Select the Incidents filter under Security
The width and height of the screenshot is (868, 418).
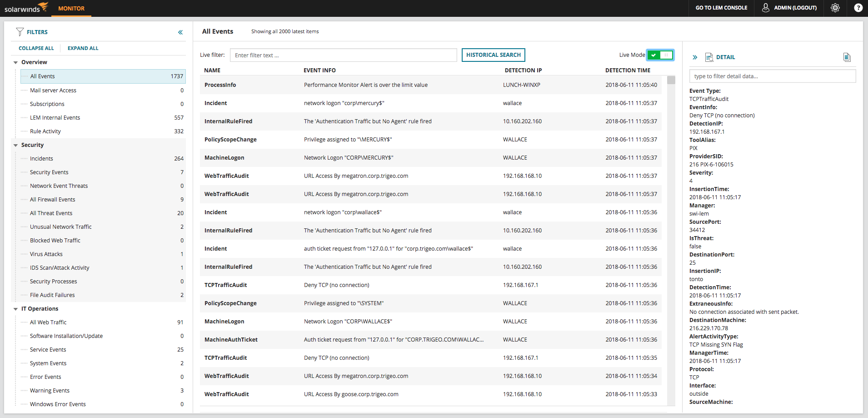coord(41,158)
